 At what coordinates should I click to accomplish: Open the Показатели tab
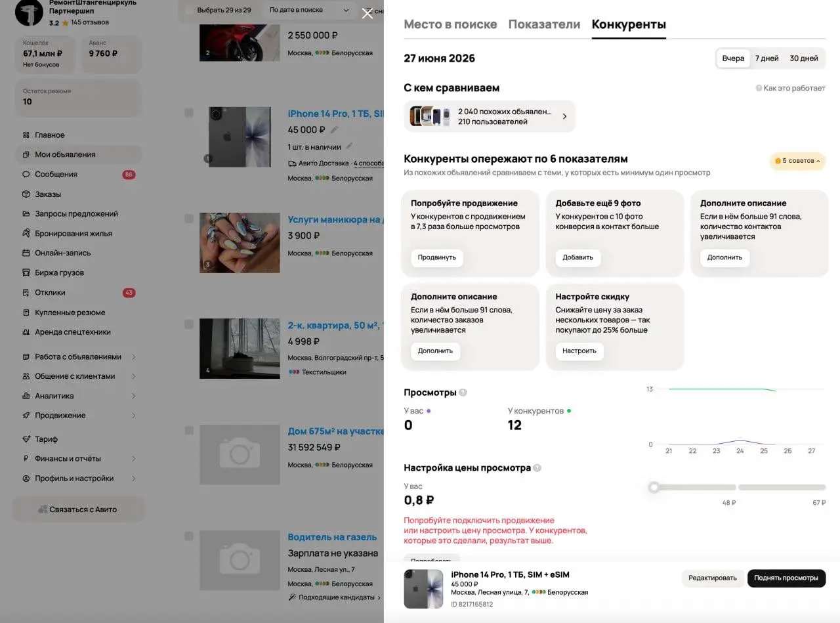[x=544, y=24]
